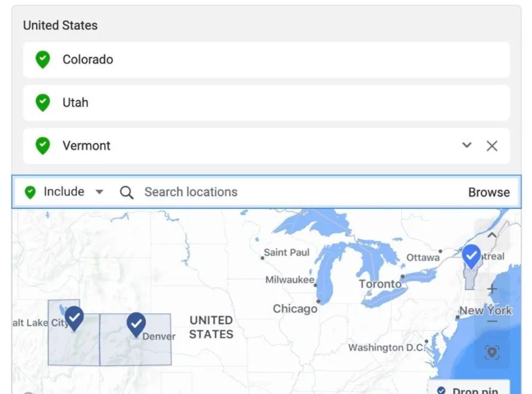Expand the Vermont row chevron options
This screenshot has width=532, height=394.
[x=467, y=145]
